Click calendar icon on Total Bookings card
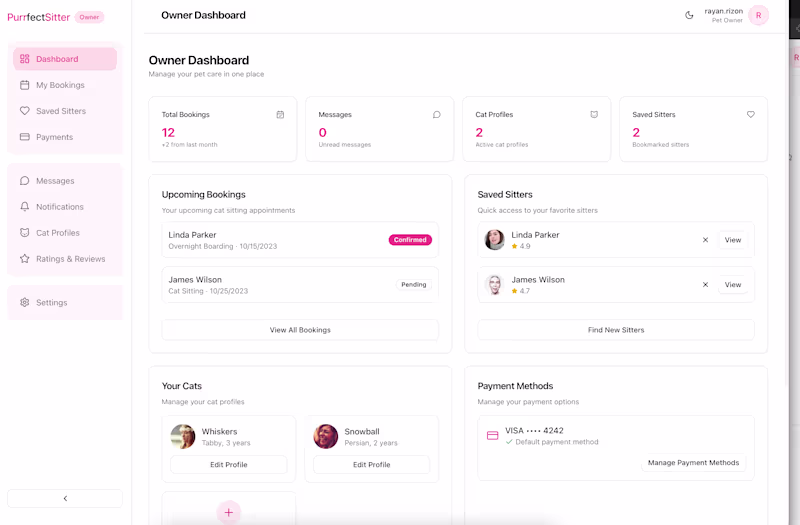 (x=280, y=115)
